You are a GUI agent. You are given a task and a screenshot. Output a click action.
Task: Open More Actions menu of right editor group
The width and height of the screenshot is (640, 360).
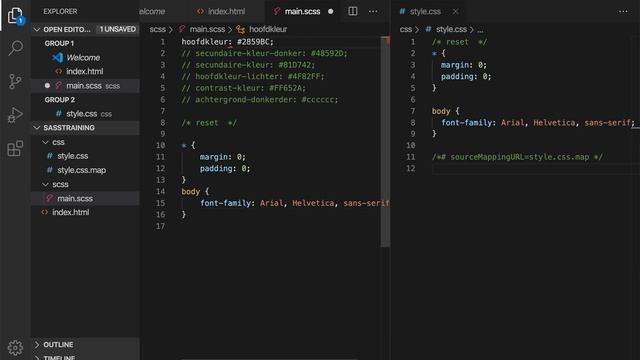pos(623,11)
